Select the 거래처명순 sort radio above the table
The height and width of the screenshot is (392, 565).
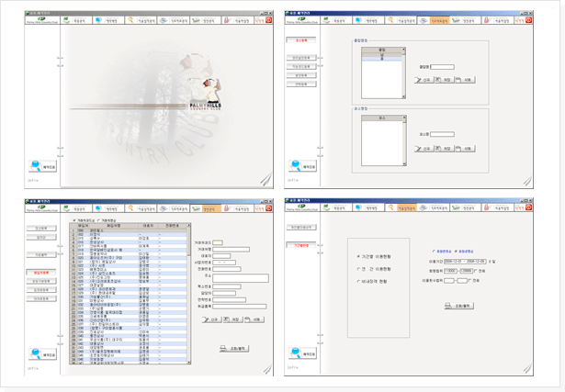point(99,220)
